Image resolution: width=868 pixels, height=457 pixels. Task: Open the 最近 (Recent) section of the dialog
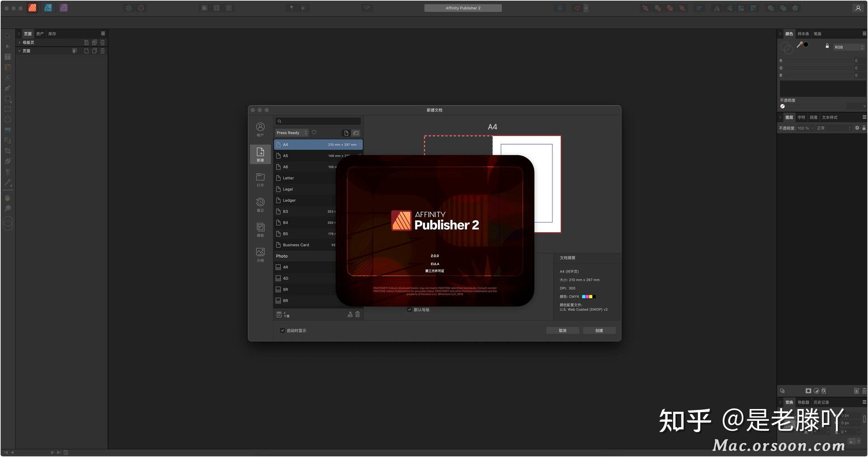pos(260,205)
